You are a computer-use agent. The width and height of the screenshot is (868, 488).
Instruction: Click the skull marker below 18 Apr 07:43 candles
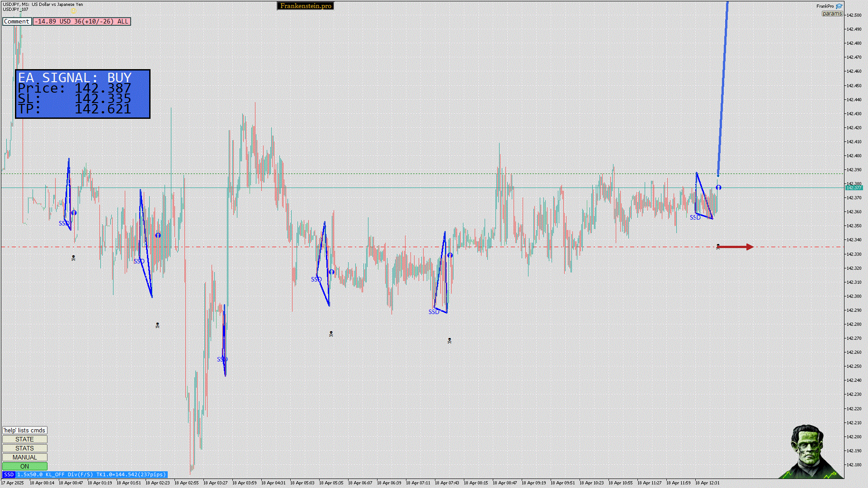449,341
